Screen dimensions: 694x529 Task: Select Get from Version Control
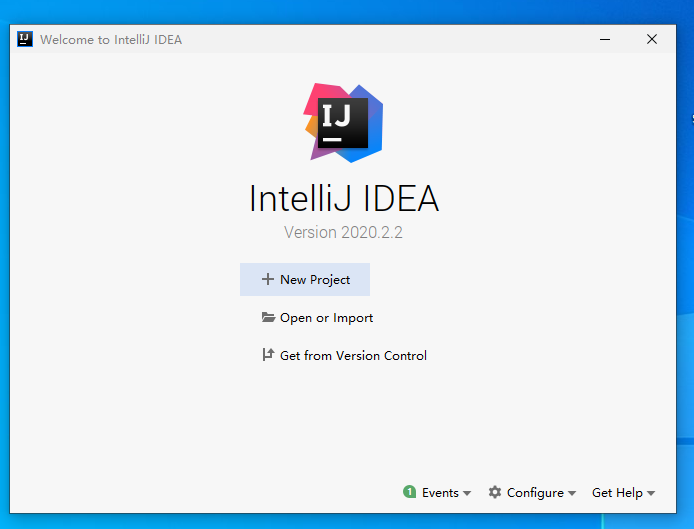tap(344, 355)
